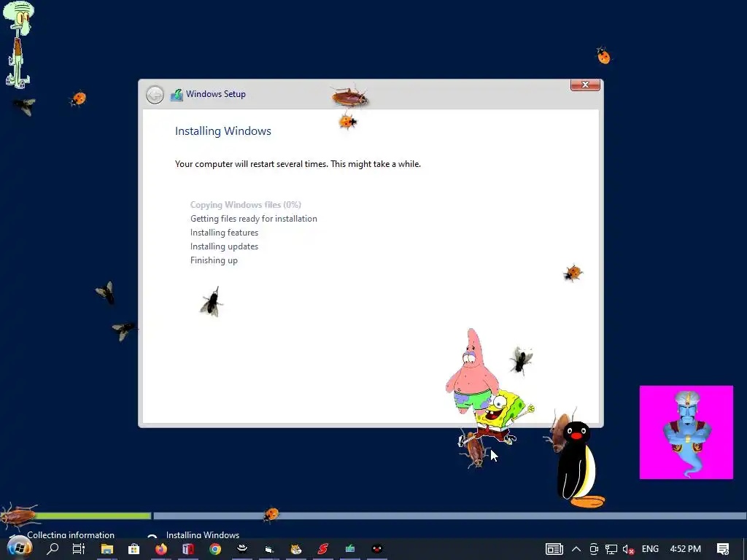This screenshot has width=747, height=560.
Task: Click the gray Installing Windows progress segment
Action: pyautogui.click(x=449, y=516)
